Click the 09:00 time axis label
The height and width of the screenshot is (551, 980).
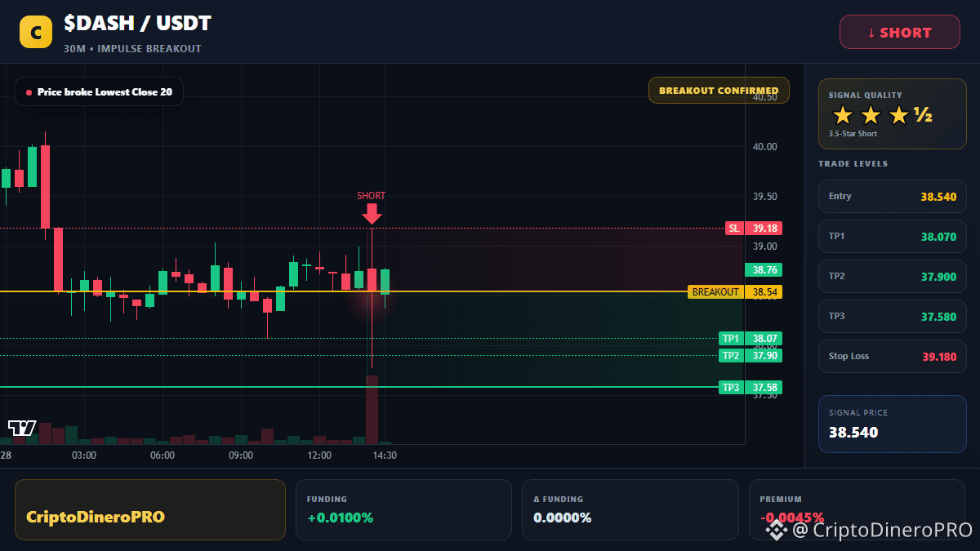241,455
